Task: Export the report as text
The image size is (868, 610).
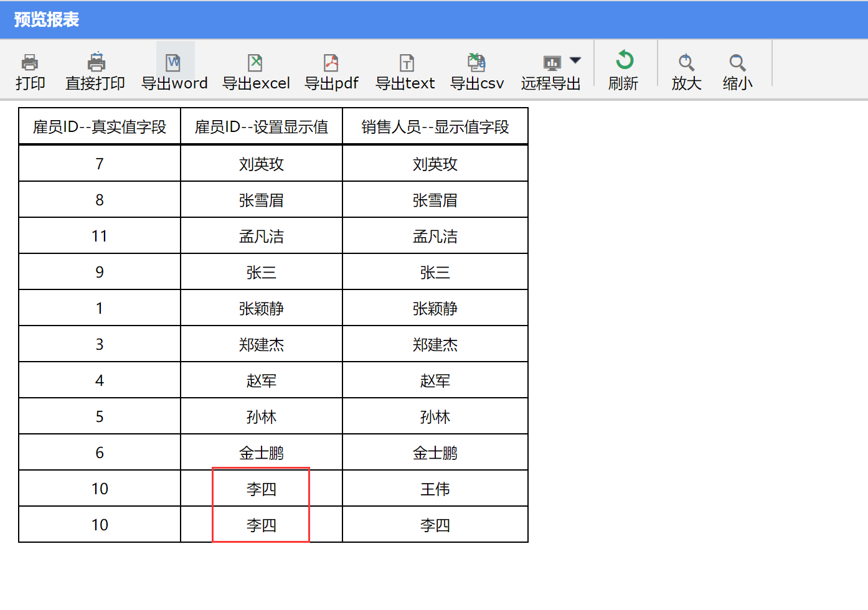Action: click(x=406, y=63)
